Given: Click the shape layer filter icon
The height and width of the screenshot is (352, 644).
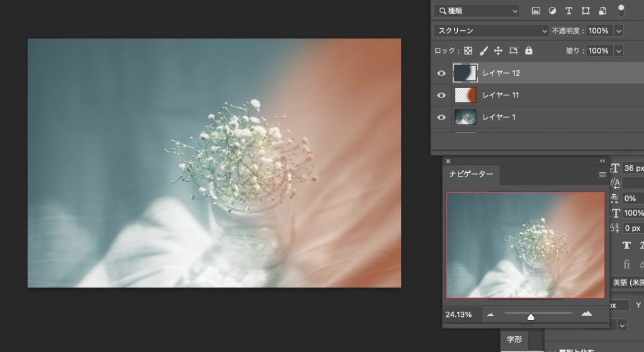Looking at the screenshot, I should pos(586,11).
